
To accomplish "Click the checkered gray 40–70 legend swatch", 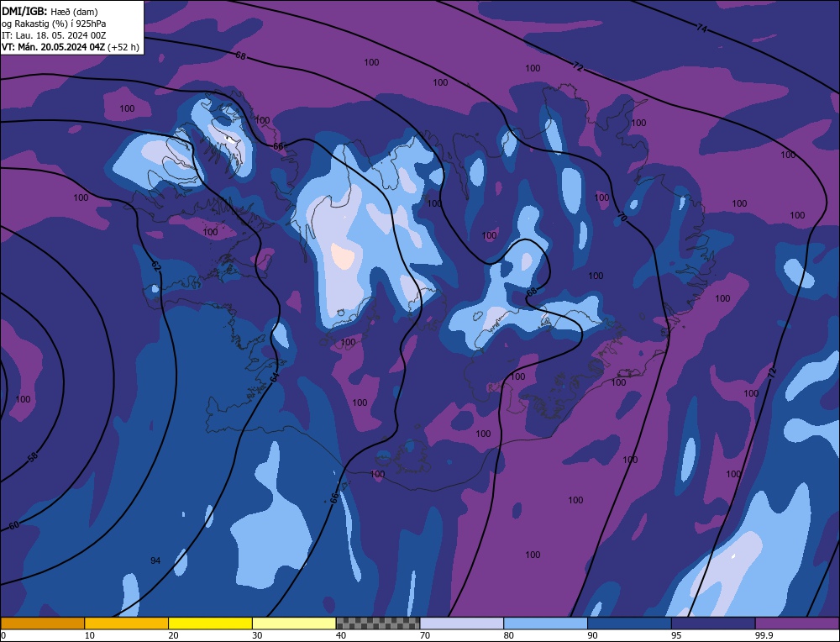I will click(378, 623).
